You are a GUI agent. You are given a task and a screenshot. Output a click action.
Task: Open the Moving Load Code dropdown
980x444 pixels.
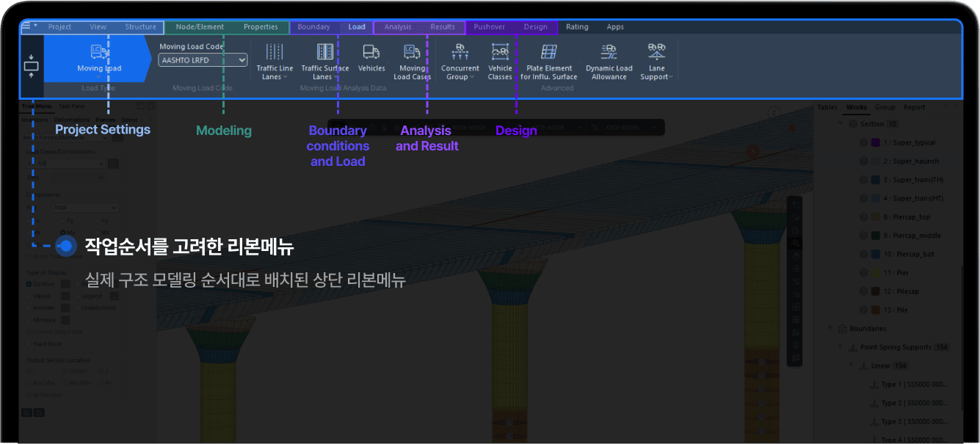[203, 60]
